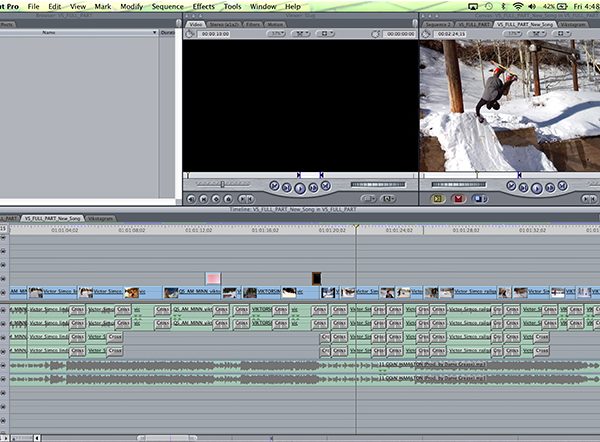The width and height of the screenshot is (600, 442).
Task: Go to previous edit in Viewer
Action: pyautogui.click(x=274, y=186)
